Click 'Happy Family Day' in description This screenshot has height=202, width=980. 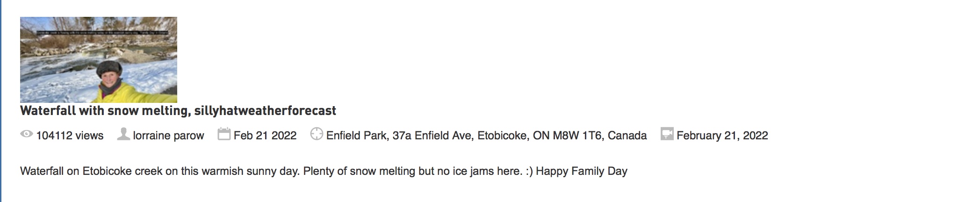(x=582, y=171)
